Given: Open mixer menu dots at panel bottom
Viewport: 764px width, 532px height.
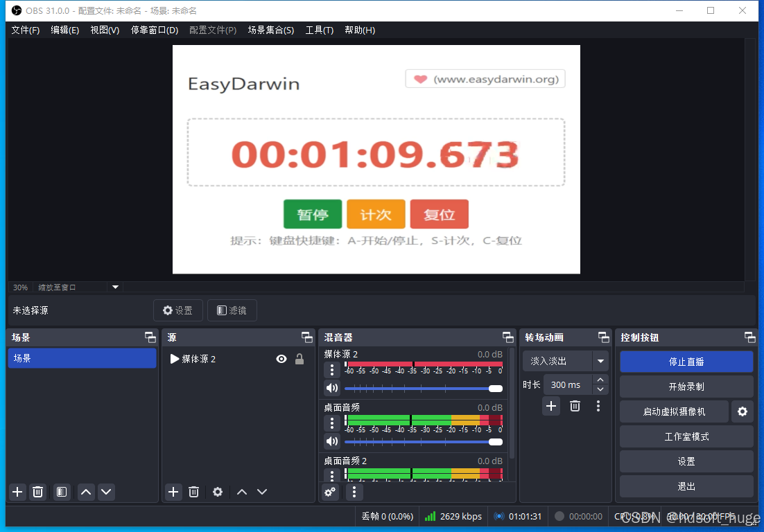Looking at the screenshot, I should click(x=354, y=492).
